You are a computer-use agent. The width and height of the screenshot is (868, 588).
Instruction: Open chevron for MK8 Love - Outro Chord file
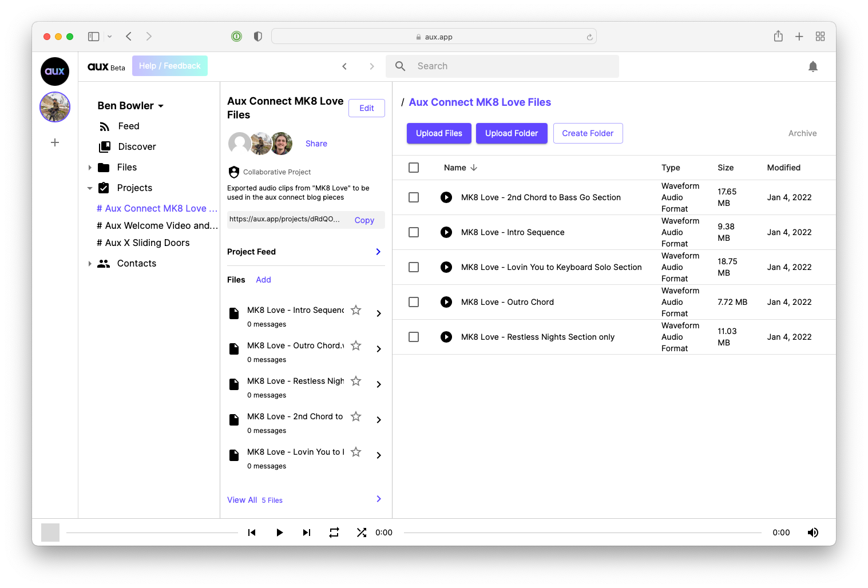click(379, 349)
